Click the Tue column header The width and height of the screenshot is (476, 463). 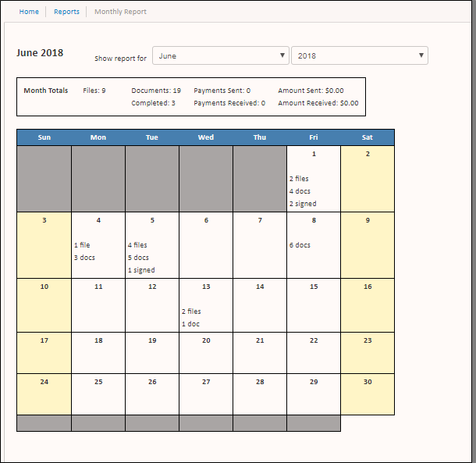[152, 137]
